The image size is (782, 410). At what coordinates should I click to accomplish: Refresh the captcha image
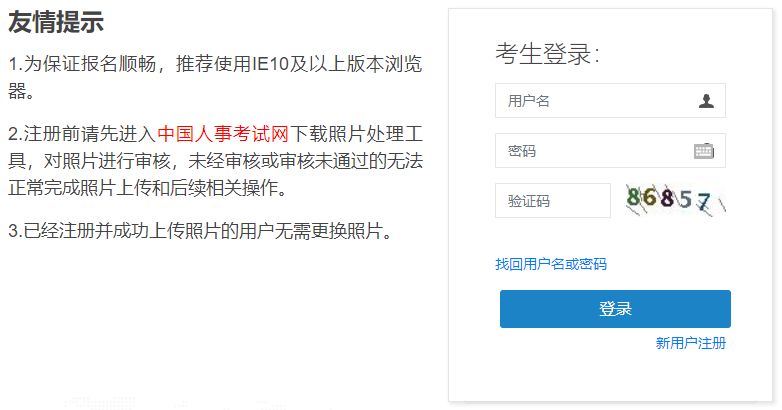pyautogui.click(x=673, y=200)
